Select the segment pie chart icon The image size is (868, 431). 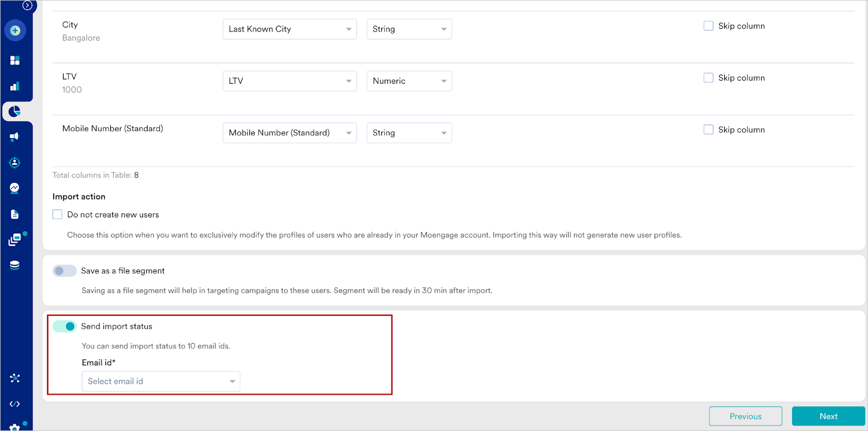coord(15,111)
